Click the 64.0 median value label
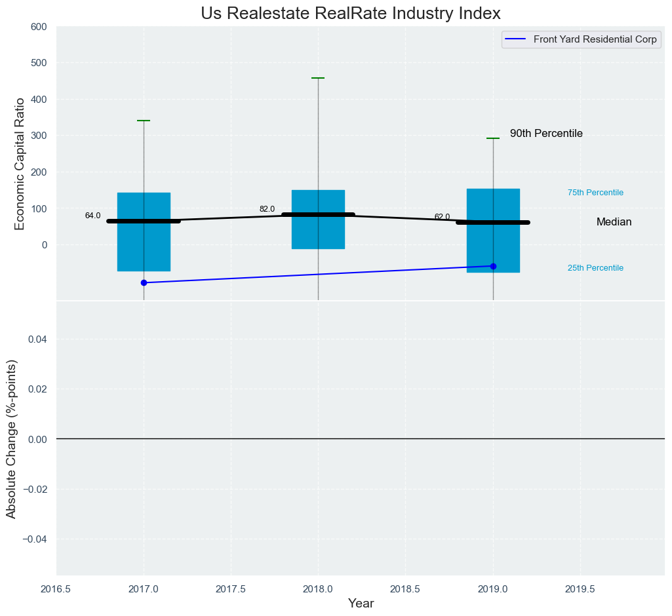Screen dimensions: 672x616 (92, 216)
